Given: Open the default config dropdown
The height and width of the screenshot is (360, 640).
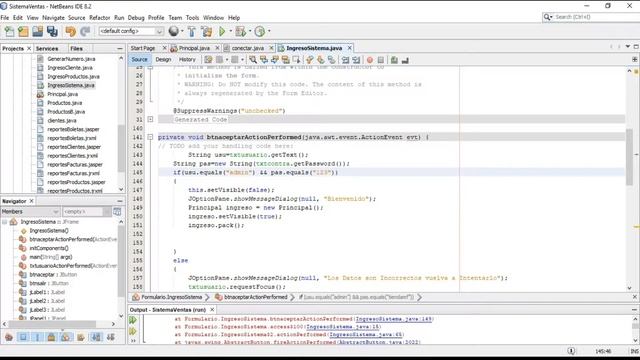Looking at the screenshot, I should tap(131, 31).
